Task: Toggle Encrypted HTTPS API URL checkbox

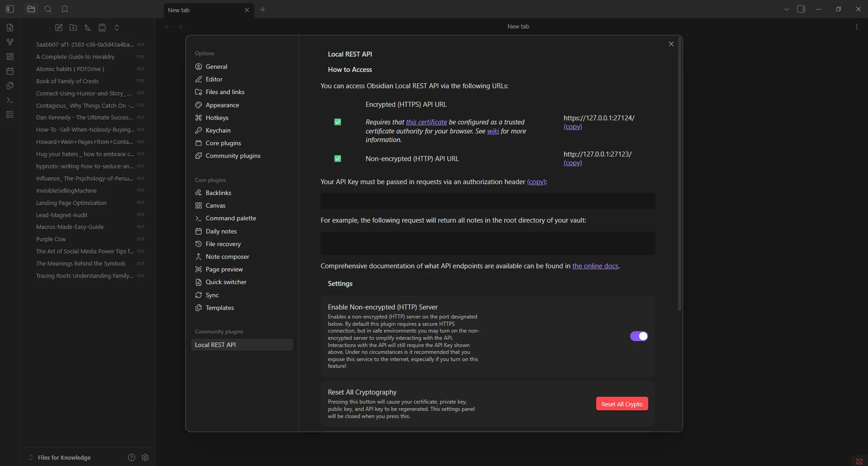Action: coord(337,122)
